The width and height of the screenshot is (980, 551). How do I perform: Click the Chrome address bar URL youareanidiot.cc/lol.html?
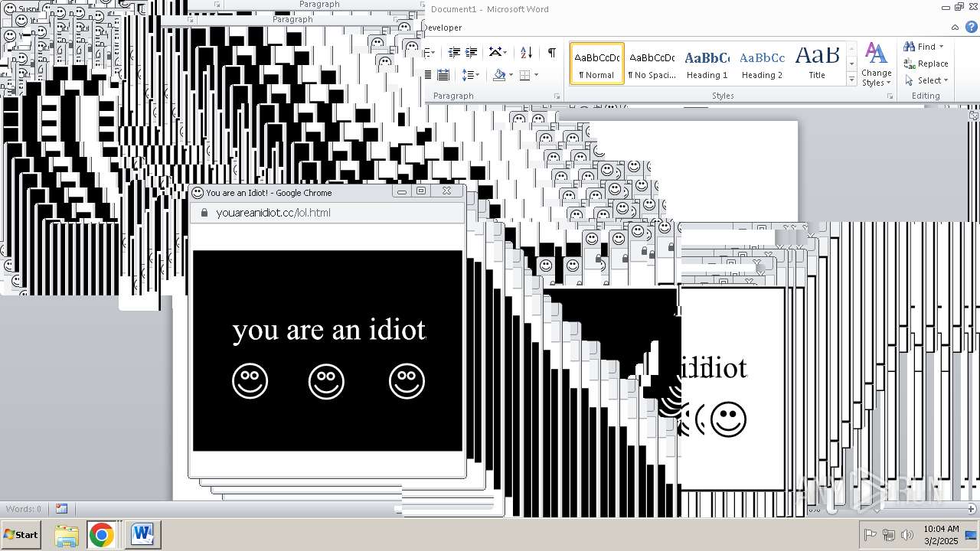pyautogui.click(x=273, y=213)
